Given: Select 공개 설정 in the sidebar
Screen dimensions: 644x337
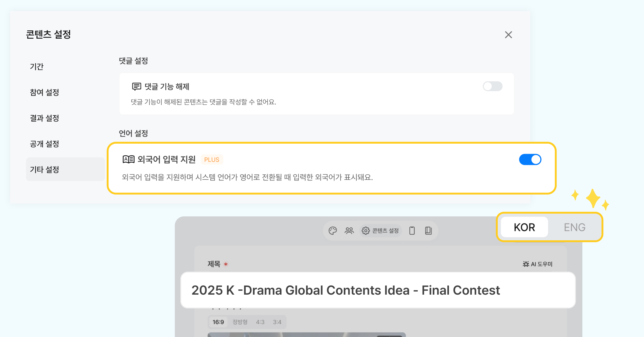Looking at the screenshot, I should [44, 144].
